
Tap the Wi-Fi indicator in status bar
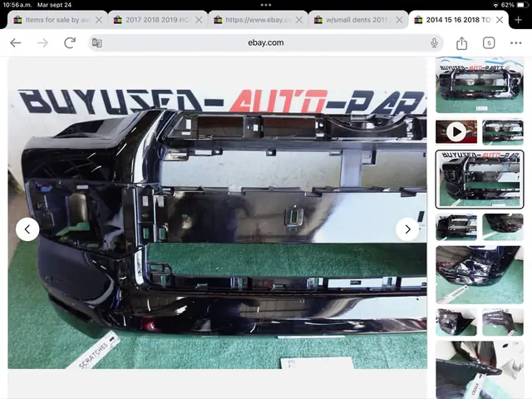[495, 5]
